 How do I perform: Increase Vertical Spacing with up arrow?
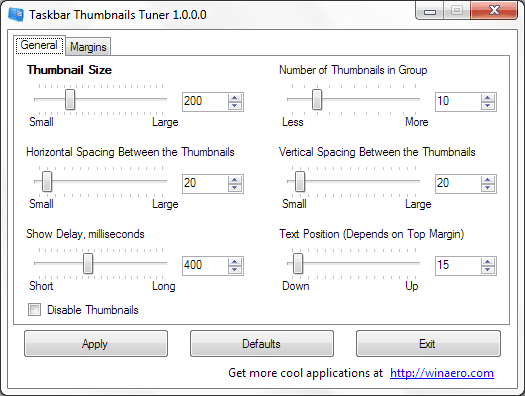pos(488,180)
